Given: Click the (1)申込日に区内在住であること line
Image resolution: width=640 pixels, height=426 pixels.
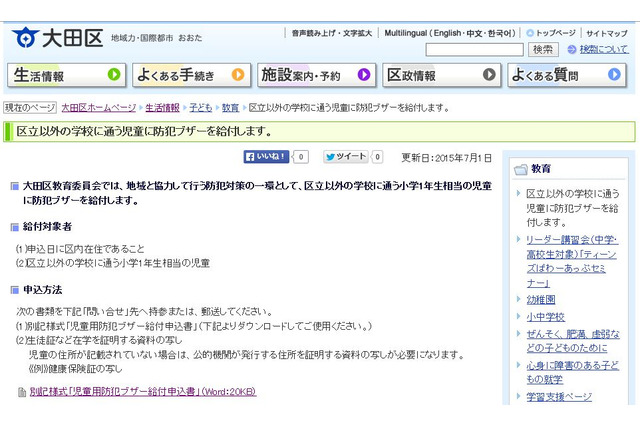Looking at the screenshot, I should 80,249.
